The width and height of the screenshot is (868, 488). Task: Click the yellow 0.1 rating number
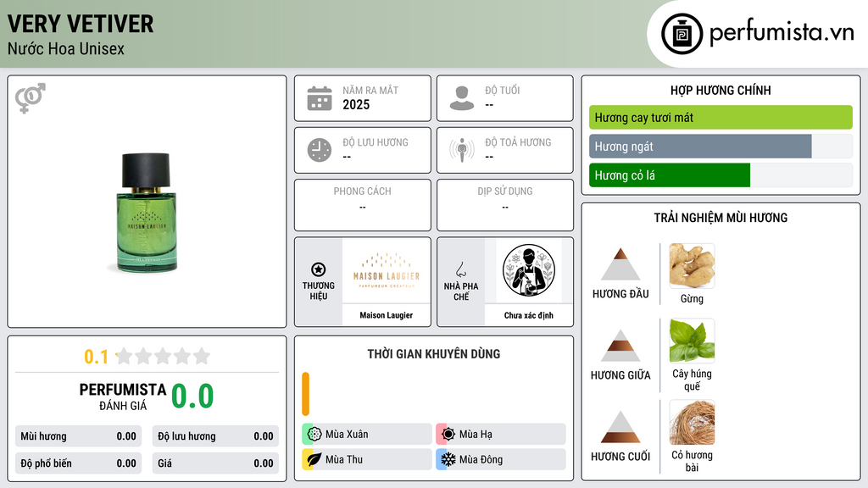tap(97, 357)
